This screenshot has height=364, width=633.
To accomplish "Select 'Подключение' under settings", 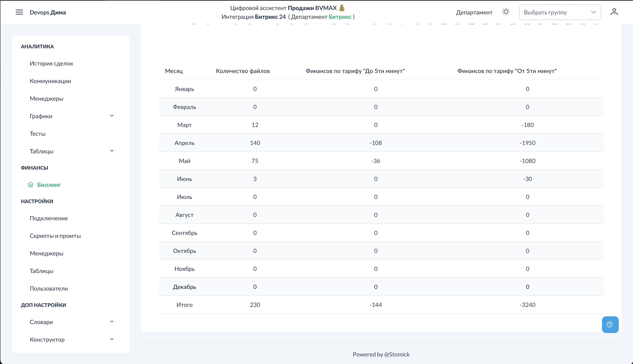I will coord(49,218).
